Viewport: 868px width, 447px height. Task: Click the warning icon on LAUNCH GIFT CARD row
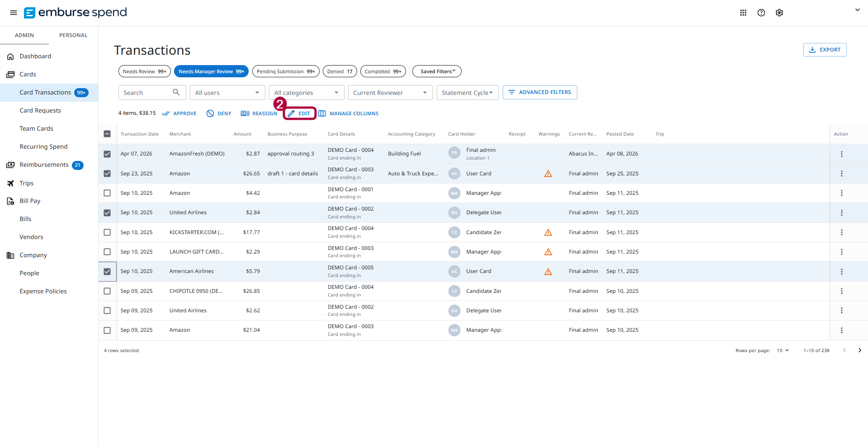548,252
